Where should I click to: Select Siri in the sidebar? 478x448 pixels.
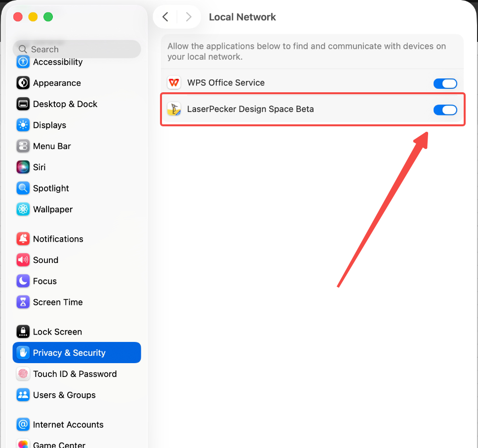point(77,167)
